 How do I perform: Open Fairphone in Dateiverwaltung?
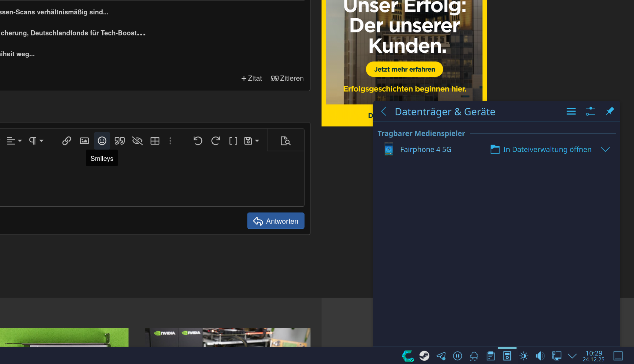[541, 149]
